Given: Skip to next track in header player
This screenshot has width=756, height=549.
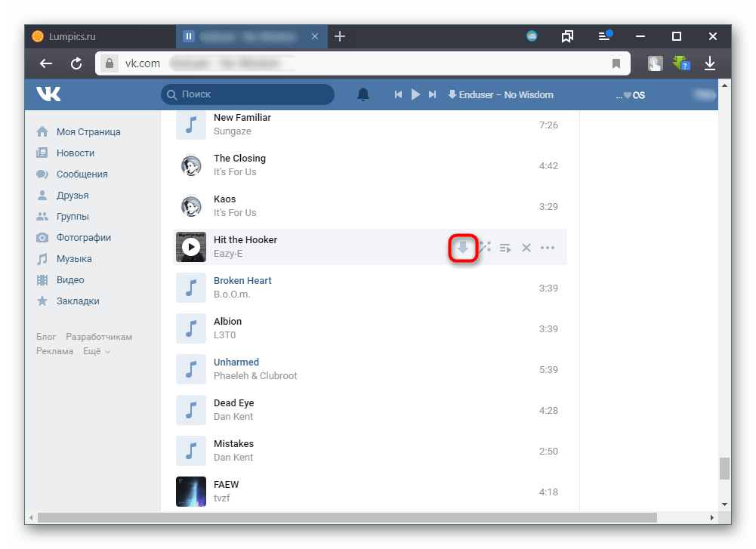Looking at the screenshot, I should (432, 94).
